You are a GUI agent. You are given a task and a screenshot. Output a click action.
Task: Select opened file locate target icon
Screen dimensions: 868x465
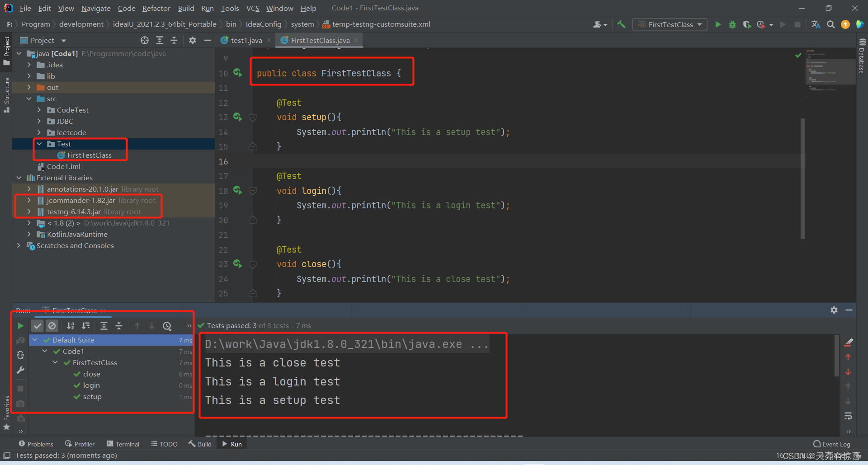pyautogui.click(x=145, y=40)
